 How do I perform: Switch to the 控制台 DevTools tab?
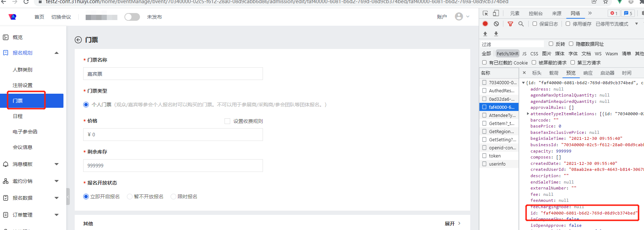tap(536, 13)
